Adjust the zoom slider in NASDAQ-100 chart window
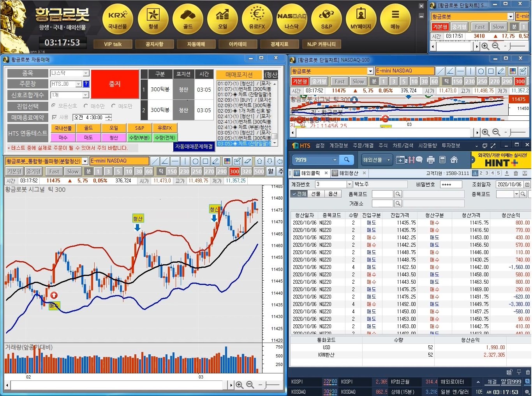The image size is (532, 396). pos(515,132)
